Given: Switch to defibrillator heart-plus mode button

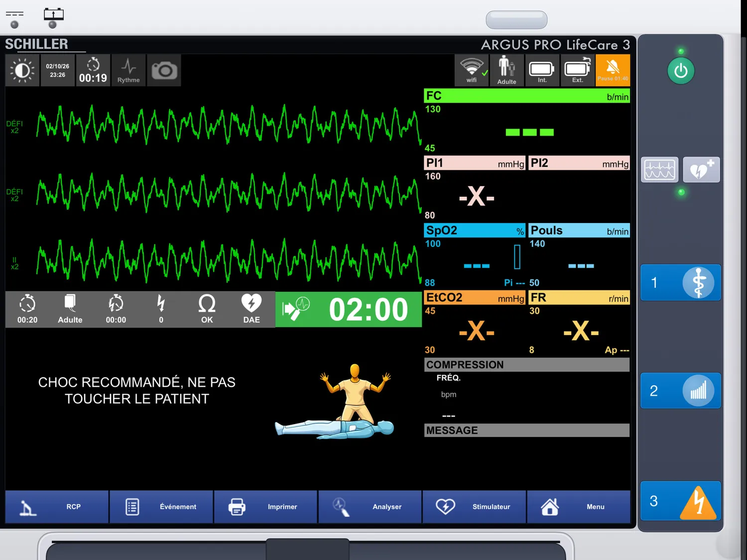Looking at the screenshot, I should coord(702,170).
